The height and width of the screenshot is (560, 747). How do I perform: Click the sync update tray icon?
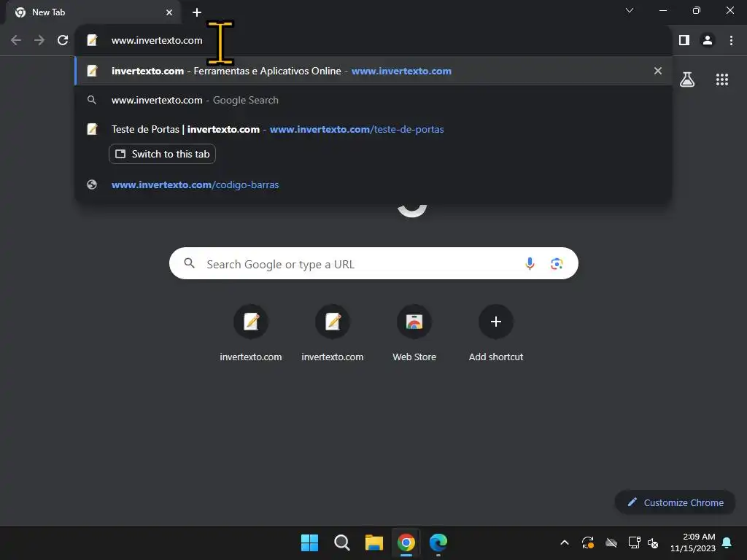[588, 542]
